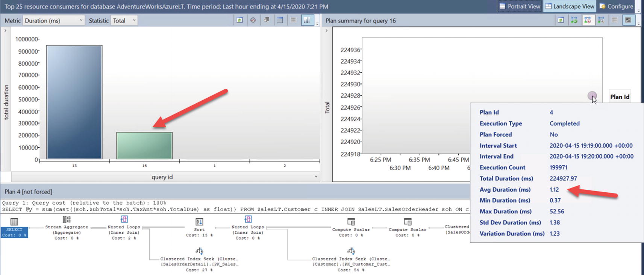Switch to standard grid format icon
The image size is (644, 275).
(x=294, y=20)
